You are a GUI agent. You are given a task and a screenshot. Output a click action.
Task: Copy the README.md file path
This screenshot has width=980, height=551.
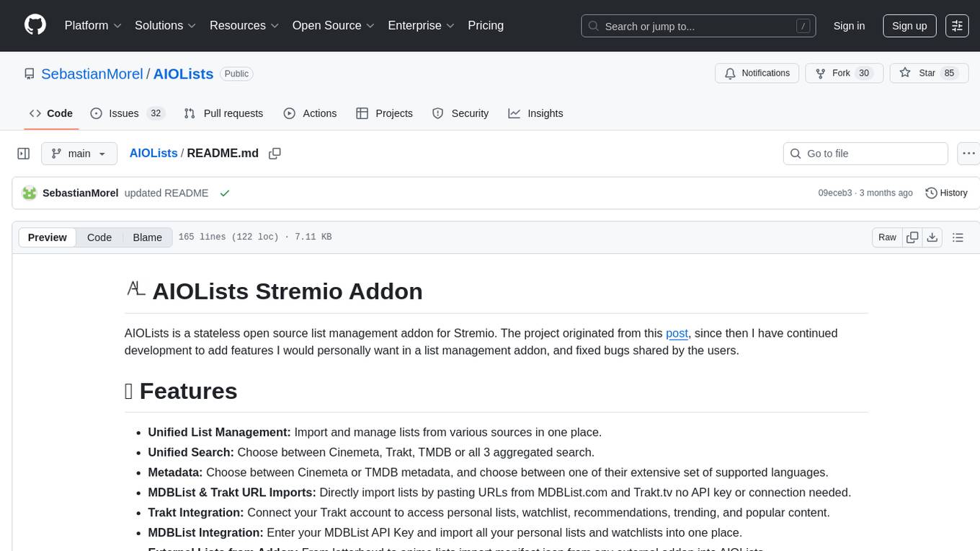[x=275, y=154]
